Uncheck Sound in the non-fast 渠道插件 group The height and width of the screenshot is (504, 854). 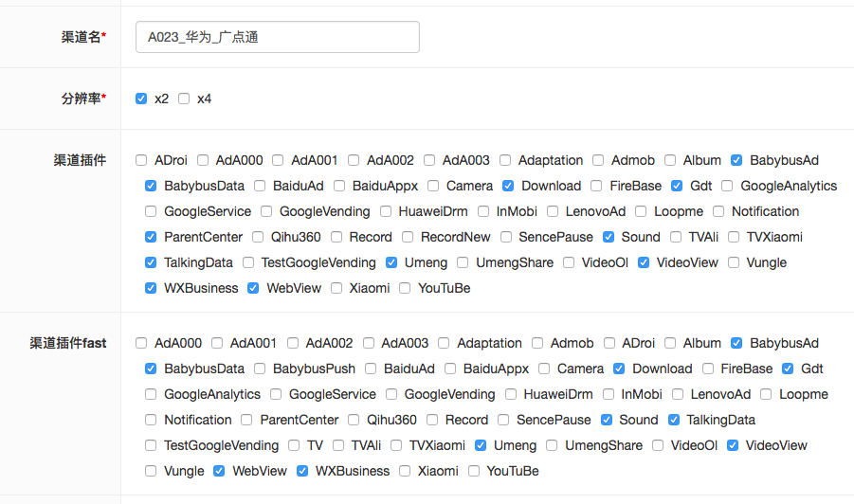pyautogui.click(x=609, y=237)
